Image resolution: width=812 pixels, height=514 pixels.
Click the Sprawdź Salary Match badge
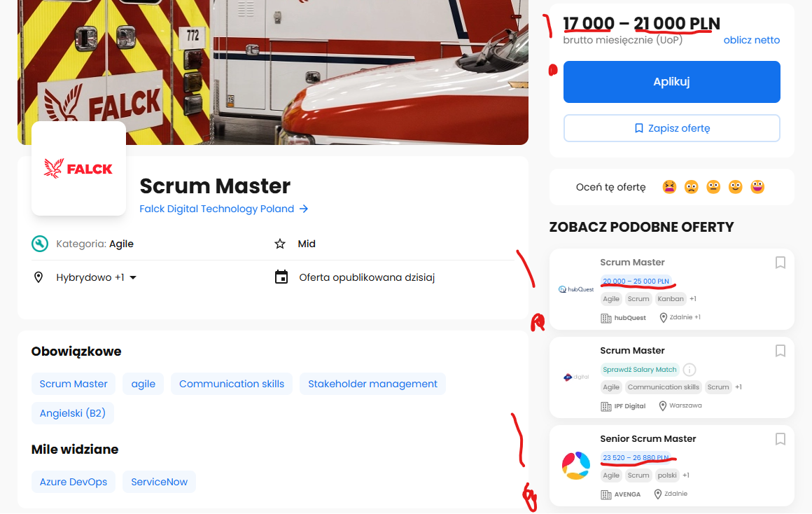point(639,370)
